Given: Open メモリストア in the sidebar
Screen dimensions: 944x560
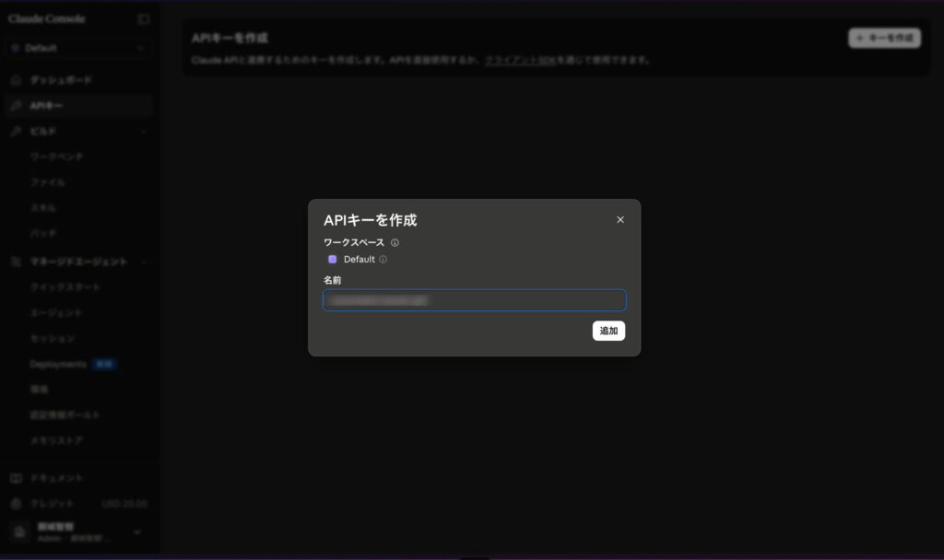Looking at the screenshot, I should click(56, 441).
